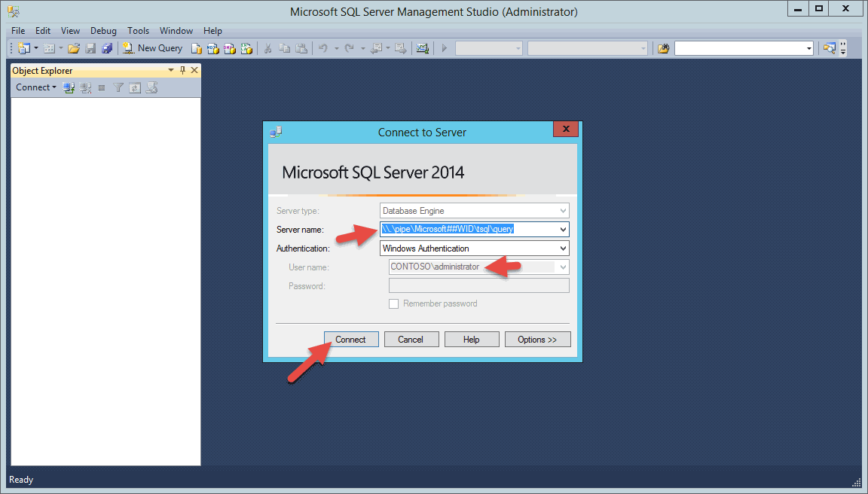Open the Debug menu
The width and height of the screenshot is (868, 494).
tap(103, 30)
